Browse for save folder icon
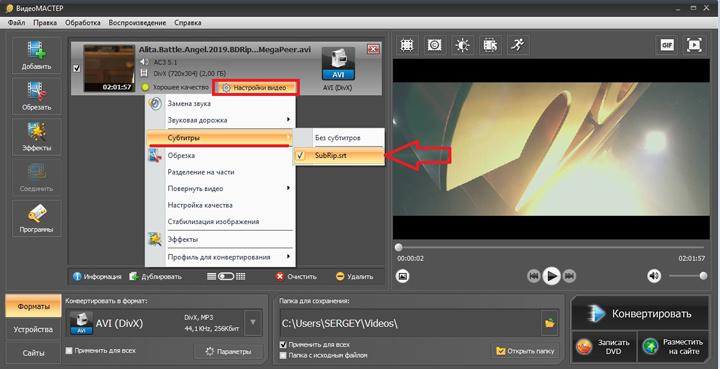This screenshot has width=720, height=369. pos(549,323)
